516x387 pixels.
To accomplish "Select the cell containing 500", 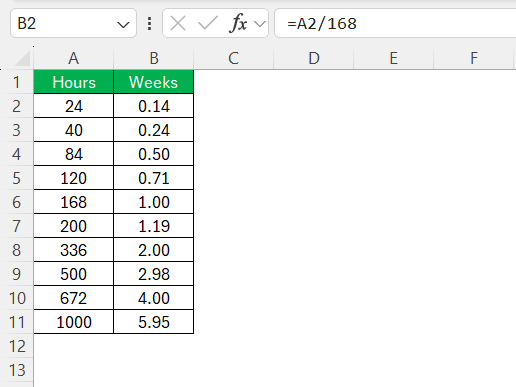I will coord(74,274).
